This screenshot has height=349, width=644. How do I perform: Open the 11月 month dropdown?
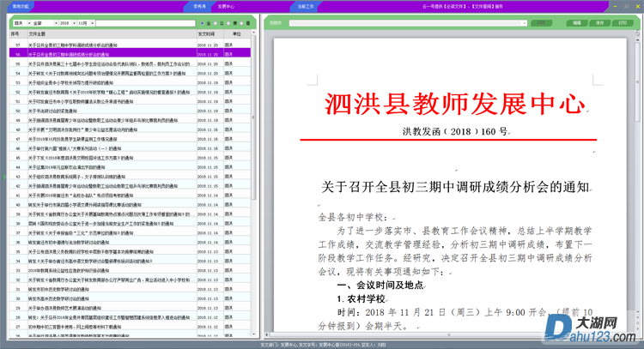86,23
